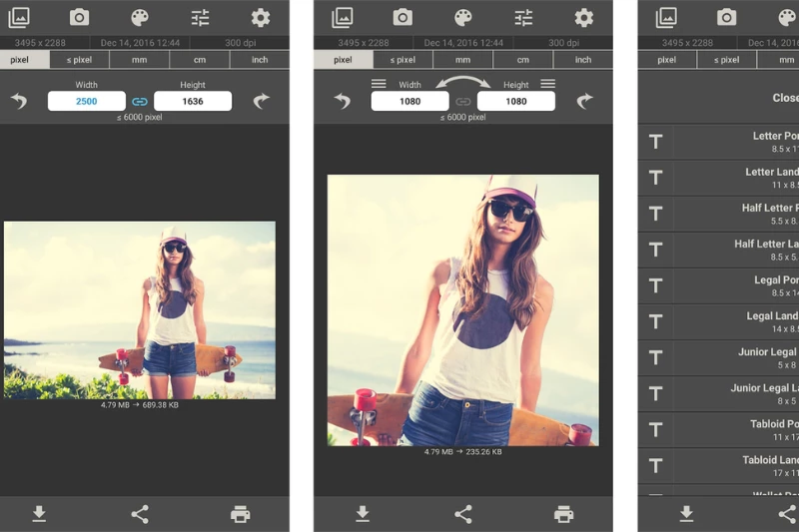Select ≤ pixel tab in middle screen

click(402, 60)
